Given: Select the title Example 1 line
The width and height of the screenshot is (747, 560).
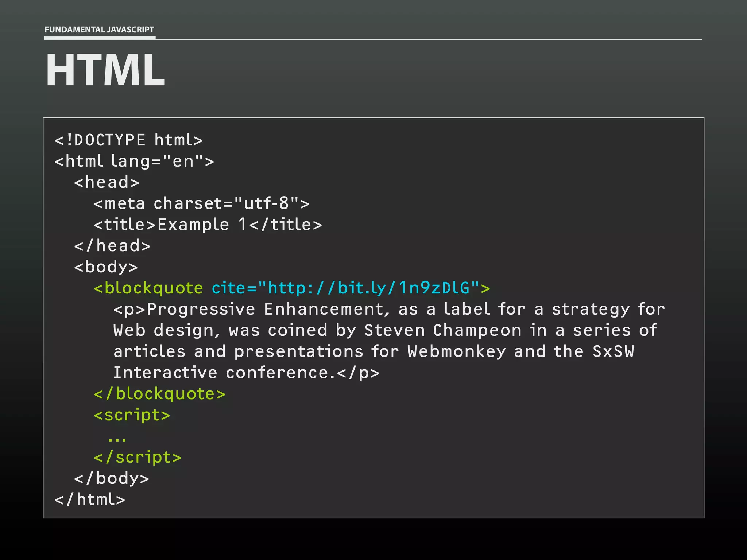Looking at the screenshot, I should click(x=208, y=225).
